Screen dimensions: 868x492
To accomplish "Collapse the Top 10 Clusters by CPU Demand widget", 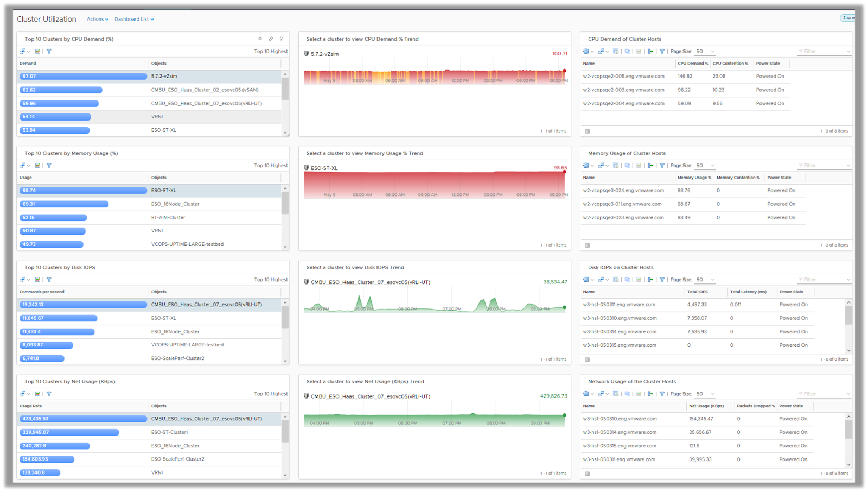I will pos(260,39).
